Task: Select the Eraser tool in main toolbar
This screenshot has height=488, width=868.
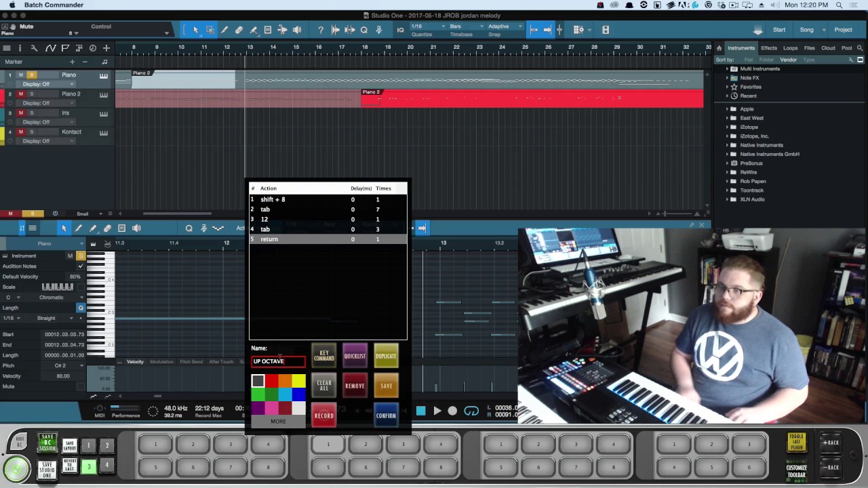Action: (239, 30)
